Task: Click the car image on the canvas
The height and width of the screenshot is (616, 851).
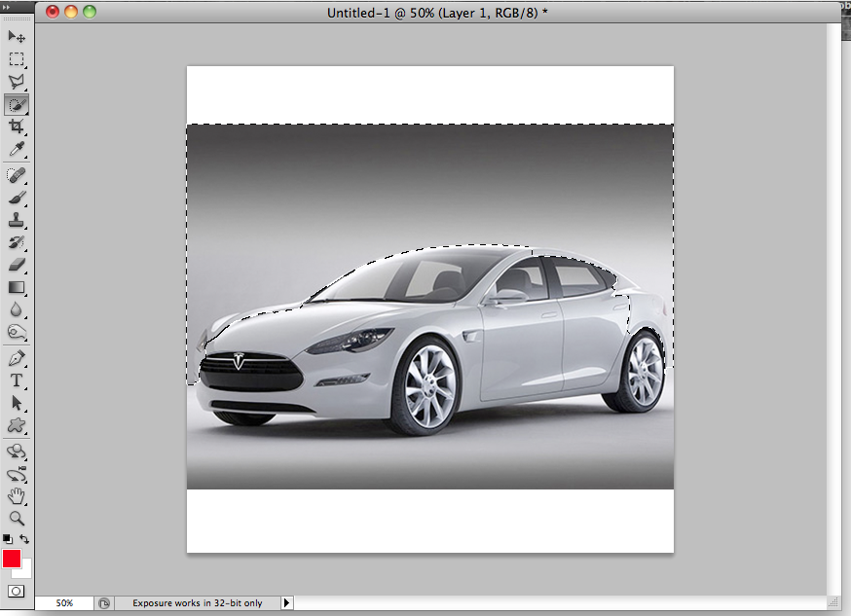Action: 430,307
